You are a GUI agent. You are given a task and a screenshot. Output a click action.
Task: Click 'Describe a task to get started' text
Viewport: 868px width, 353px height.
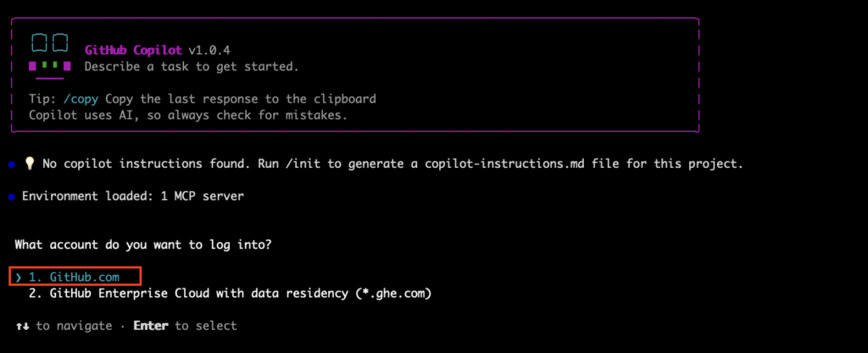(191, 66)
